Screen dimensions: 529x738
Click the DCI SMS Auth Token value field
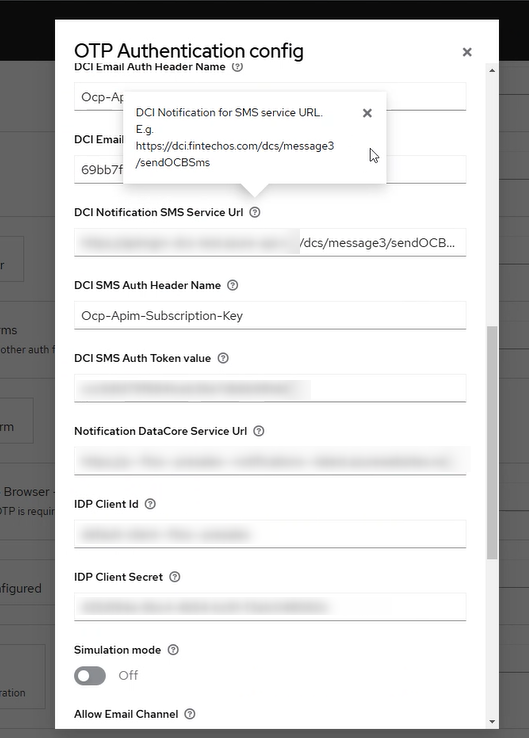tap(270, 388)
